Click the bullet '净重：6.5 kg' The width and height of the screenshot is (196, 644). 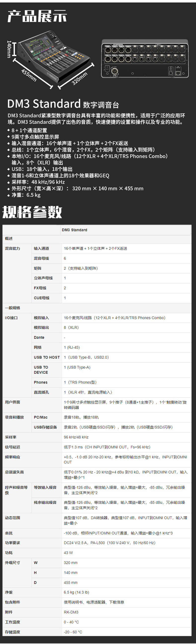(x=26, y=195)
